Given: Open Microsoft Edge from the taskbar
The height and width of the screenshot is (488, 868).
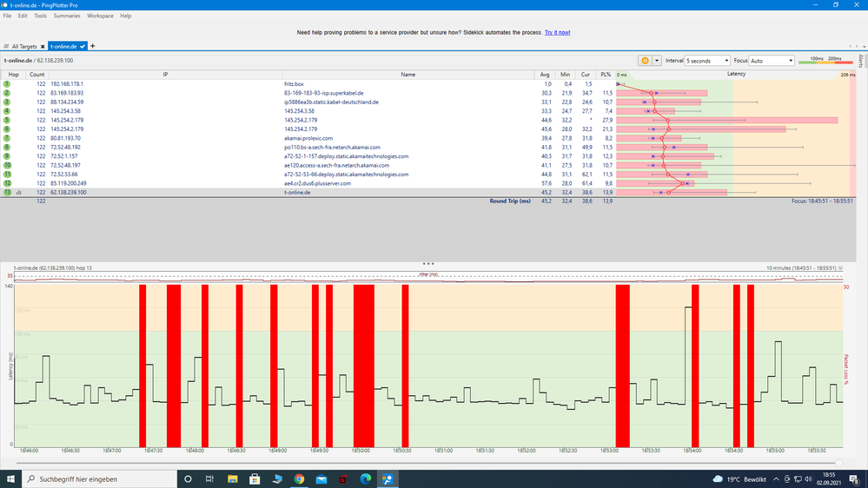Looking at the screenshot, I should [366, 478].
